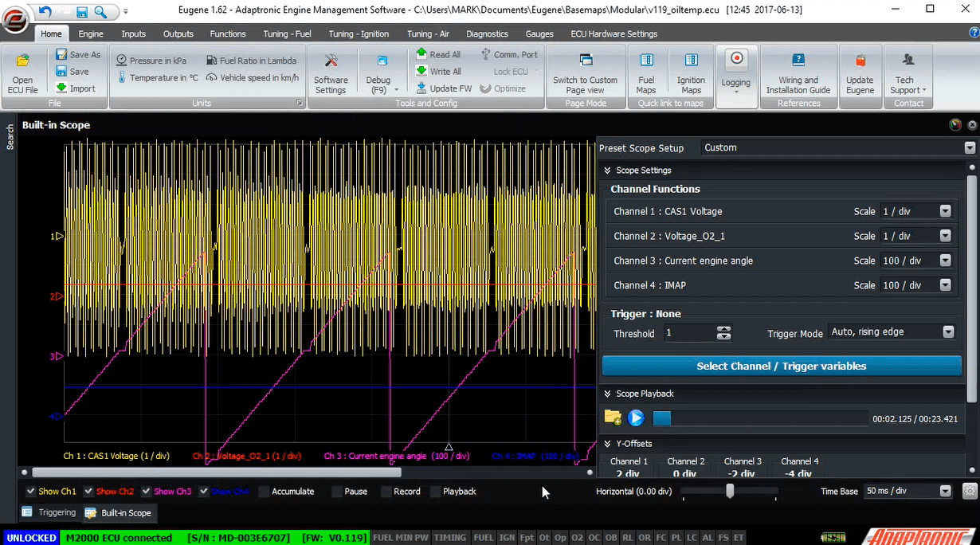Click the Horizontal offset slider handle

[x=729, y=492]
